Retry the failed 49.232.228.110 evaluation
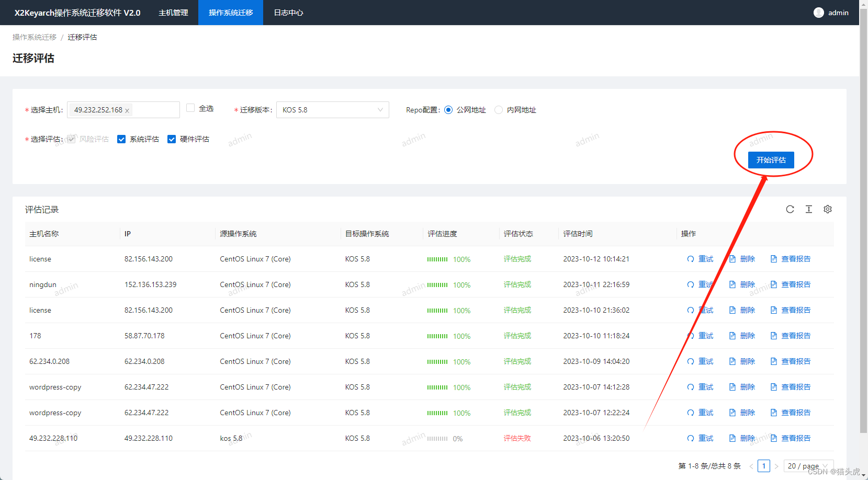868x480 pixels. click(700, 438)
